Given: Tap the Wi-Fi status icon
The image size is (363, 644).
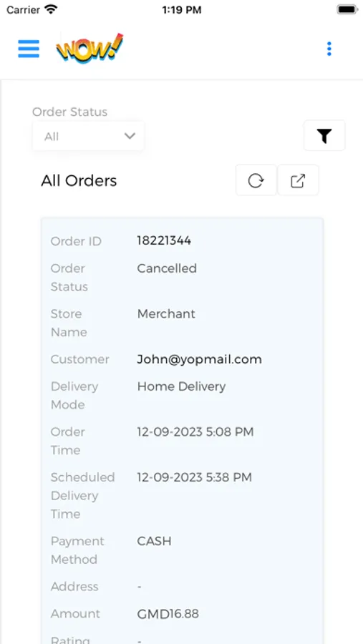Looking at the screenshot, I should pos(51,9).
